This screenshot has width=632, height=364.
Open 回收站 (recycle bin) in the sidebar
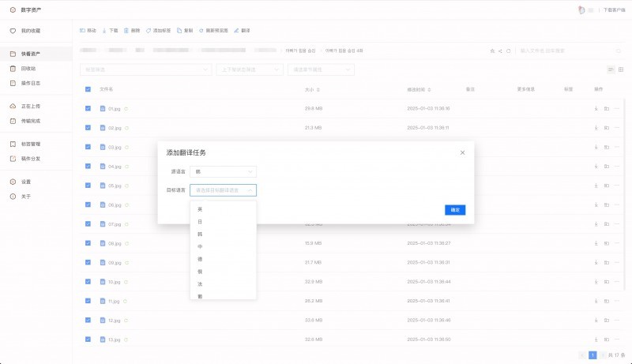[28, 69]
